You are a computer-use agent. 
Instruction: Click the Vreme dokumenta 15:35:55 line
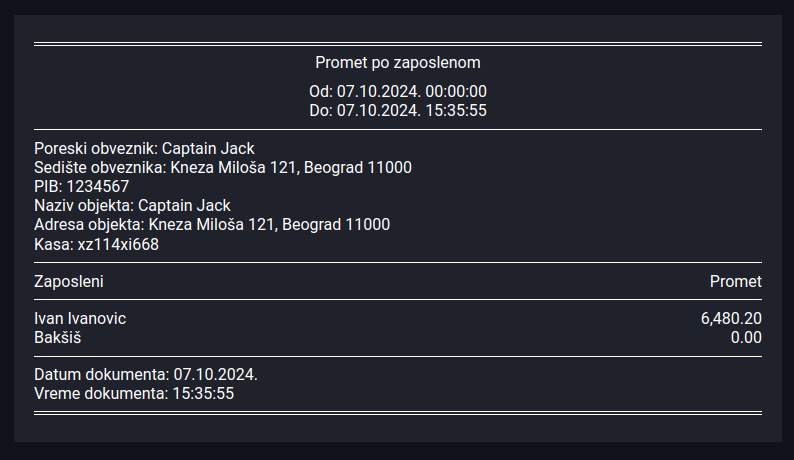pyautogui.click(x=134, y=394)
